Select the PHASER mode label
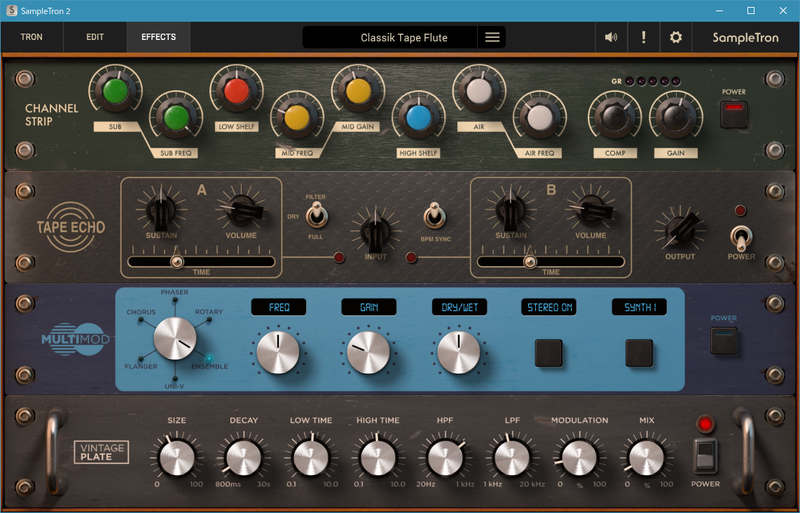 point(174,292)
